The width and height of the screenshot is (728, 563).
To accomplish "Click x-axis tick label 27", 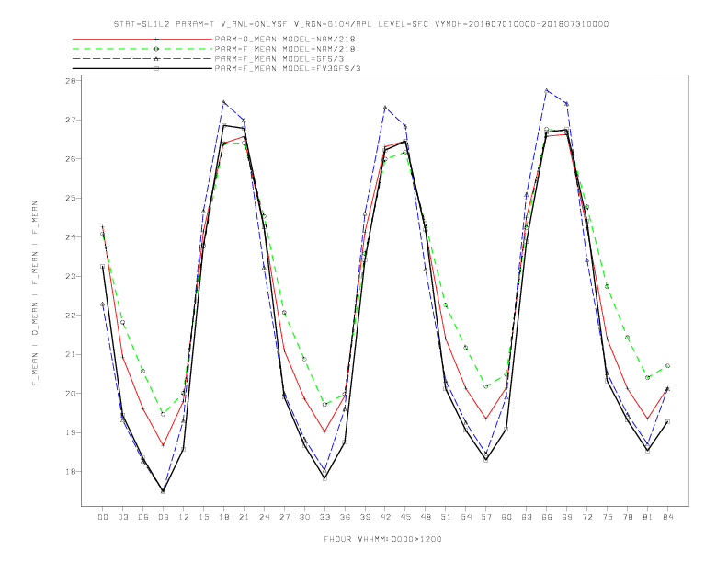I will 284,517.
